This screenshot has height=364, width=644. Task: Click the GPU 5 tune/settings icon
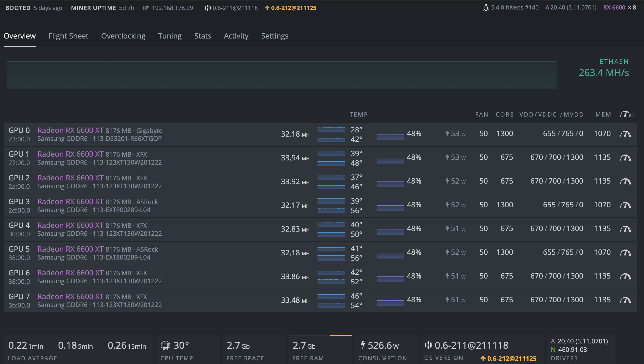point(626,252)
